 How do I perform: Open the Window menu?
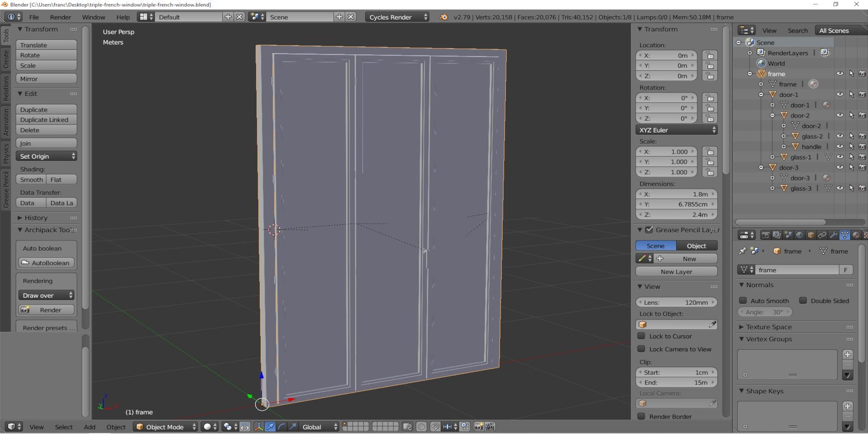[94, 17]
